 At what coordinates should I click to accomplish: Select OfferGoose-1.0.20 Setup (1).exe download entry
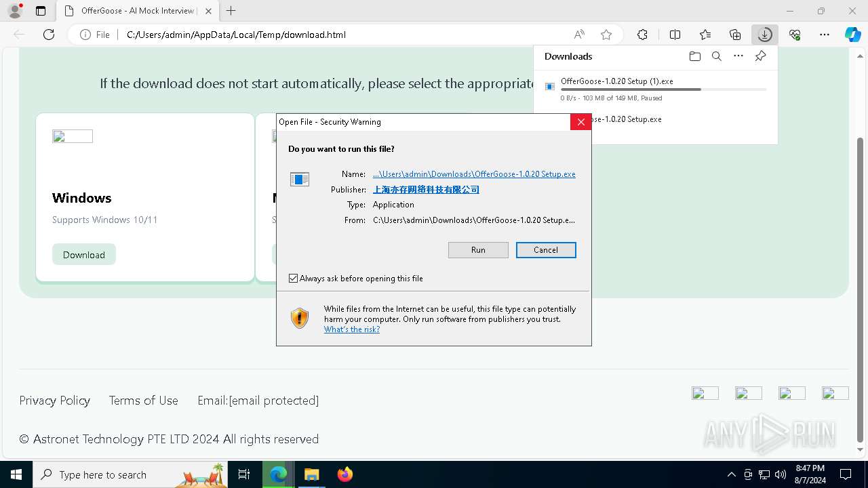coord(656,89)
